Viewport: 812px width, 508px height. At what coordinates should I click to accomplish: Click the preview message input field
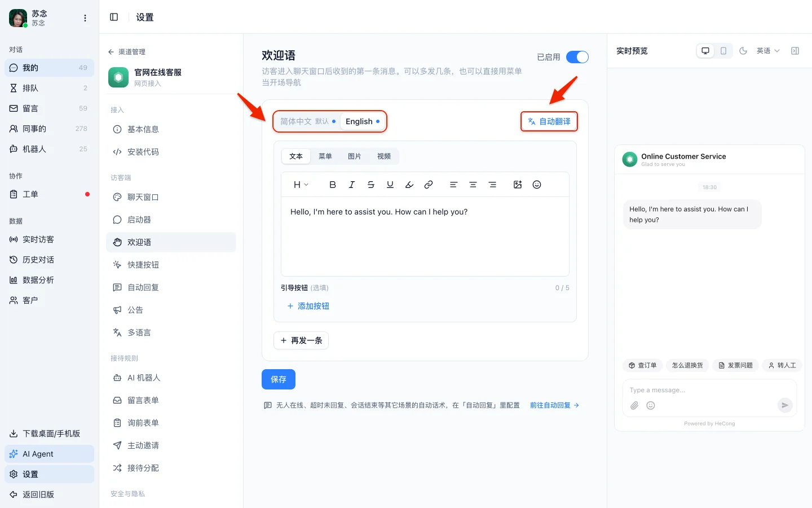click(709, 390)
